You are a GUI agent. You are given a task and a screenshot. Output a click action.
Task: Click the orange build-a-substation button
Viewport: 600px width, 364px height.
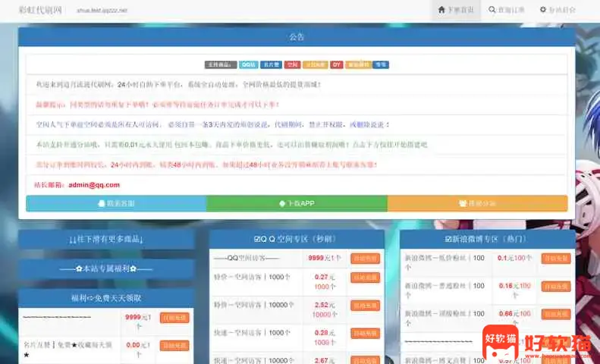coord(478,203)
